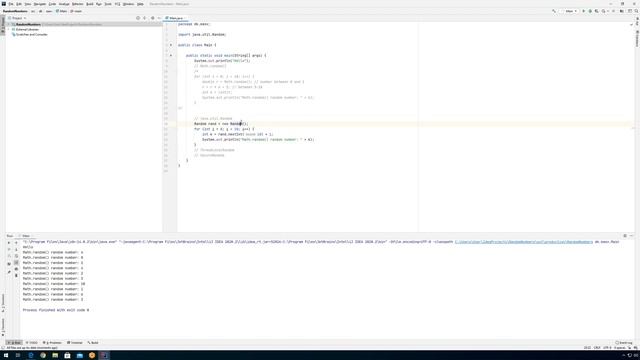The image size is (640, 360).
Task: Toggle the Terminal tool window button
Action: coord(75,343)
